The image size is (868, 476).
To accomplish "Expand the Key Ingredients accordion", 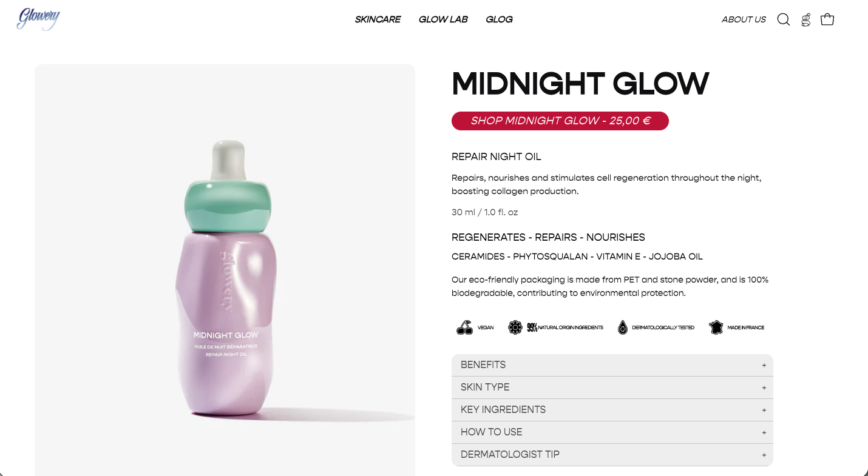I will [x=612, y=410].
